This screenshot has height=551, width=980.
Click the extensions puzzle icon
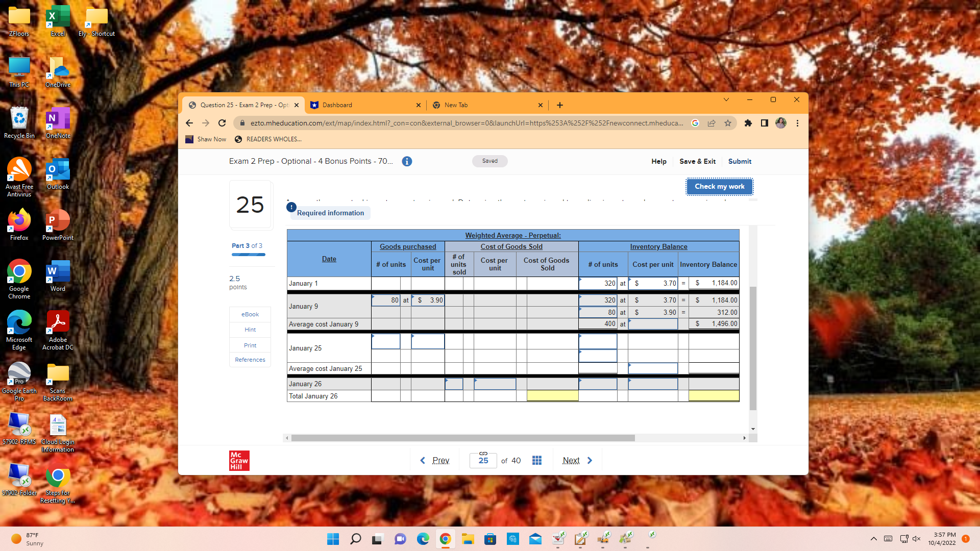(x=748, y=123)
